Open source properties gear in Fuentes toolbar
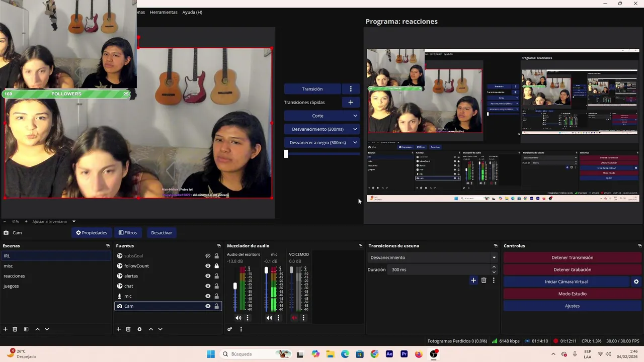The width and height of the screenshot is (644, 362). [x=139, y=329]
